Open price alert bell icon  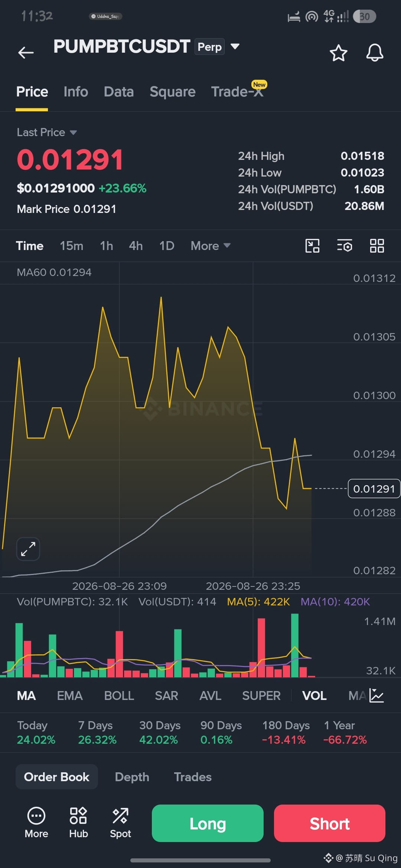[375, 53]
